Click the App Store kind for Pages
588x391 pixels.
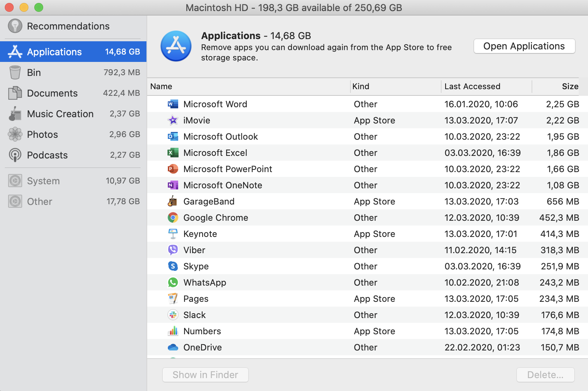tap(374, 299)
